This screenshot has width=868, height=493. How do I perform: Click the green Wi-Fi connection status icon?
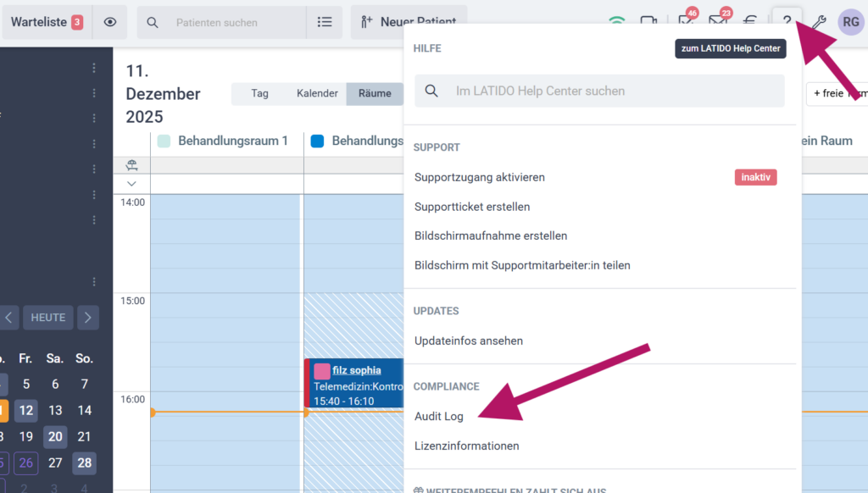coord(617,22)
